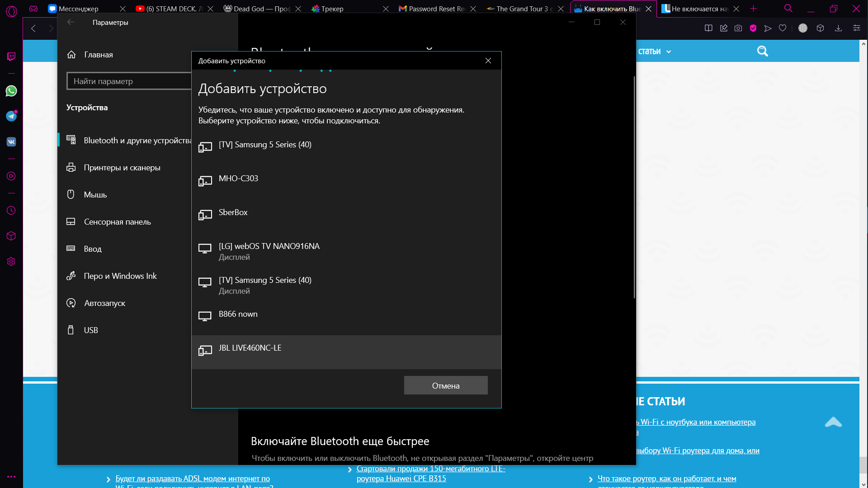This screenshot has width=868, height=488.
Task: Open a new browser tab
Action: tap(754, 9)
